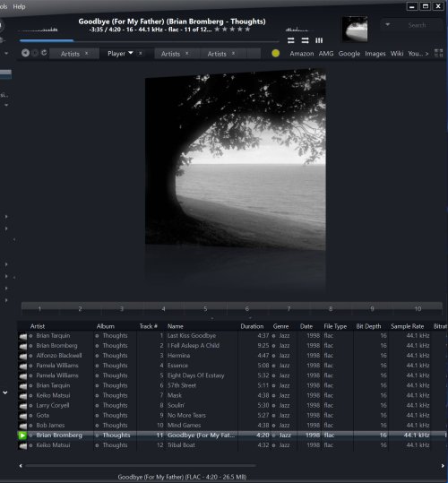Open the Amazon link
The height and width of the screenshot is (483, 448).
pyautogui.click(x=301, y=54)
